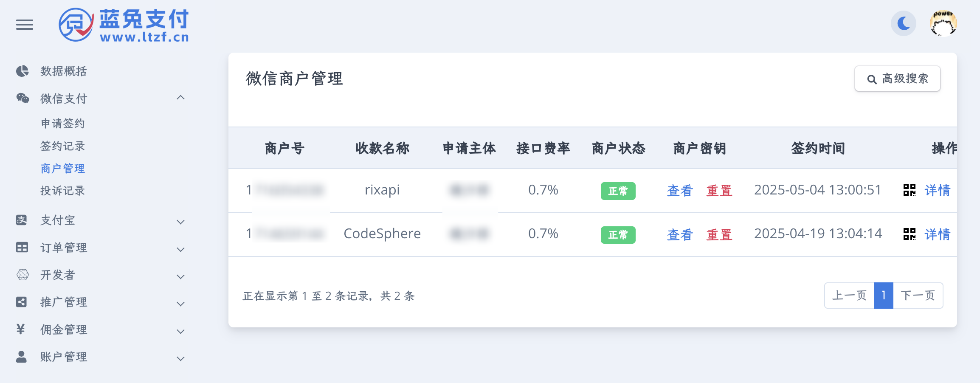View merchant key for rixapi
The height and width of the screenshot is (383, 980).
click(x=679, y=191)
